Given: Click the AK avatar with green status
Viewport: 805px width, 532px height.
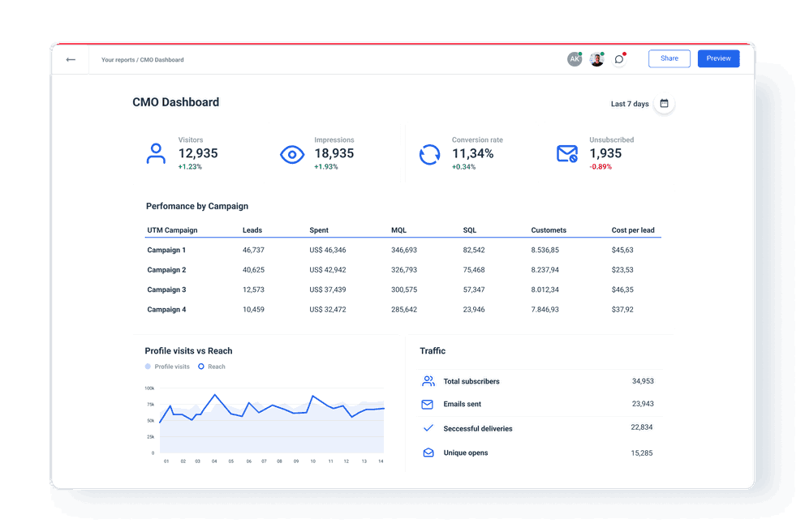Looking at the screenshot, I should point(575,58).
